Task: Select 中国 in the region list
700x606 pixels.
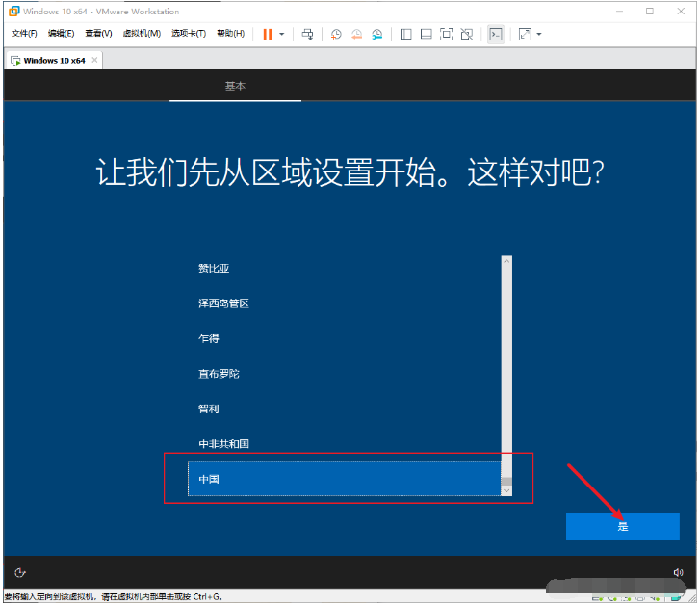Action: click(x=344, y=479)
